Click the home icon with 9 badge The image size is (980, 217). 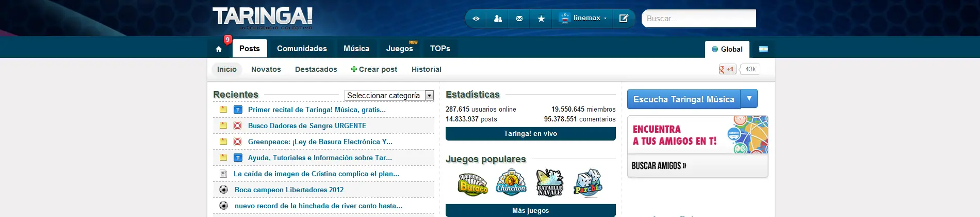[x=219, y=49]
